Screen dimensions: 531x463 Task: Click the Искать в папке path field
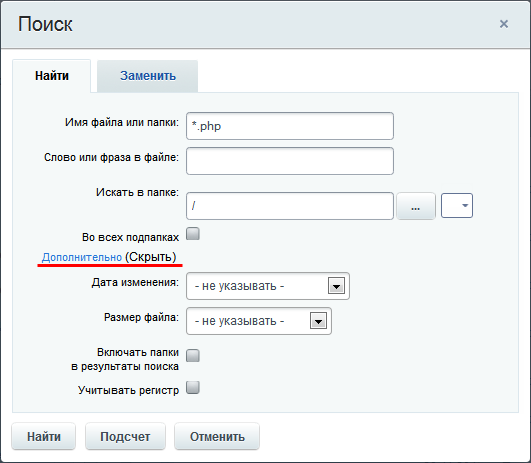coord(290,206)
